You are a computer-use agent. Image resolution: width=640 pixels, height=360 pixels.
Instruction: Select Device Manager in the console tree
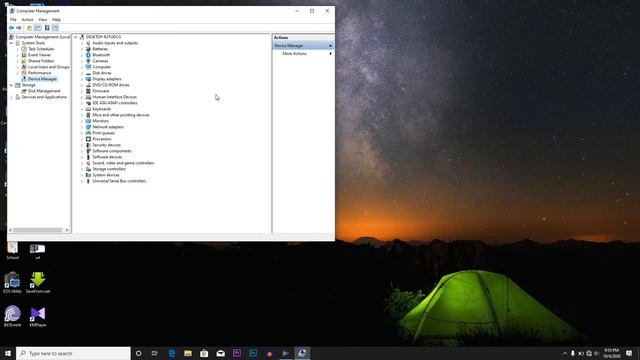(42, 79)
